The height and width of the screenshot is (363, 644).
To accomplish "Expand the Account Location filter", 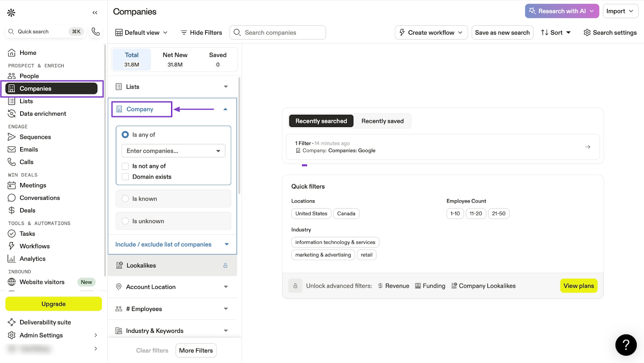I will (172, 287).
